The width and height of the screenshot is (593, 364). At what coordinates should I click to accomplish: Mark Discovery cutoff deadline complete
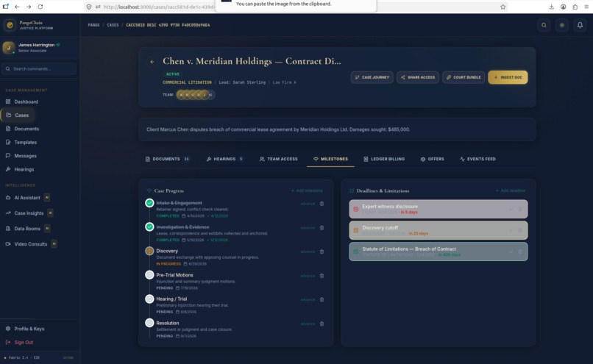pos(511,230)
